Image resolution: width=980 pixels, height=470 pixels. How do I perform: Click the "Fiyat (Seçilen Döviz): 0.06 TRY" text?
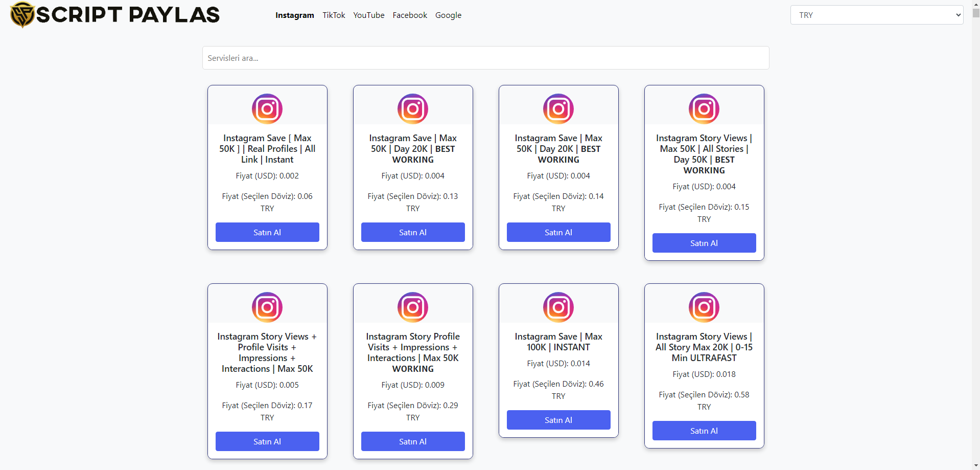(x=267, y=203)
